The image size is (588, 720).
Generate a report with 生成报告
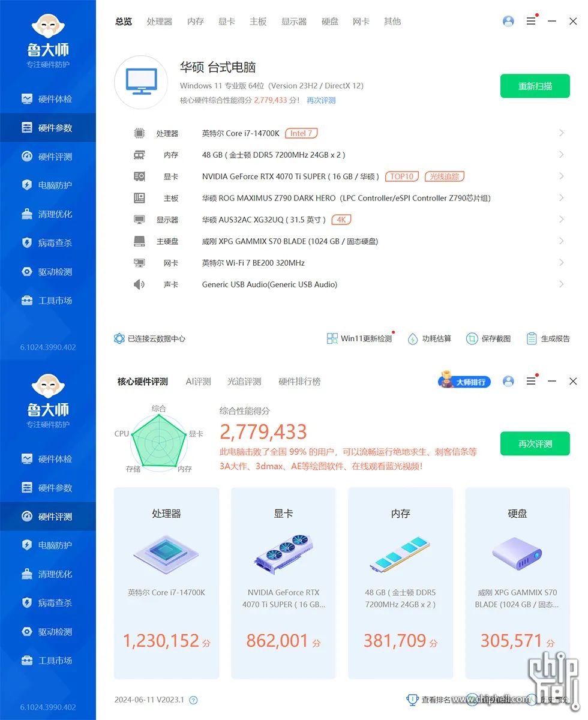[548, 338]
